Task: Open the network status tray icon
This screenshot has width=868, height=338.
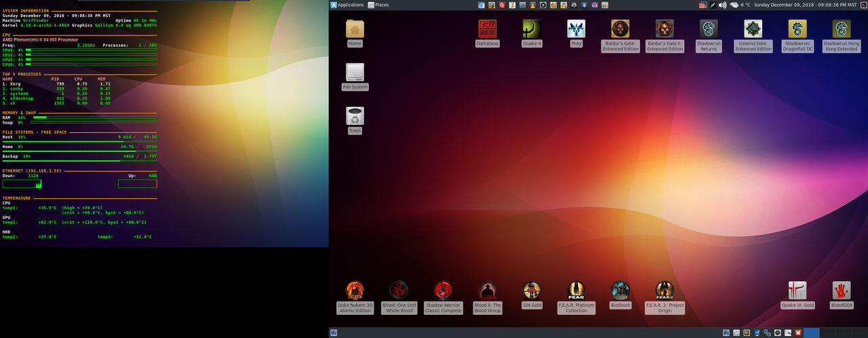Action: [703, 5]
